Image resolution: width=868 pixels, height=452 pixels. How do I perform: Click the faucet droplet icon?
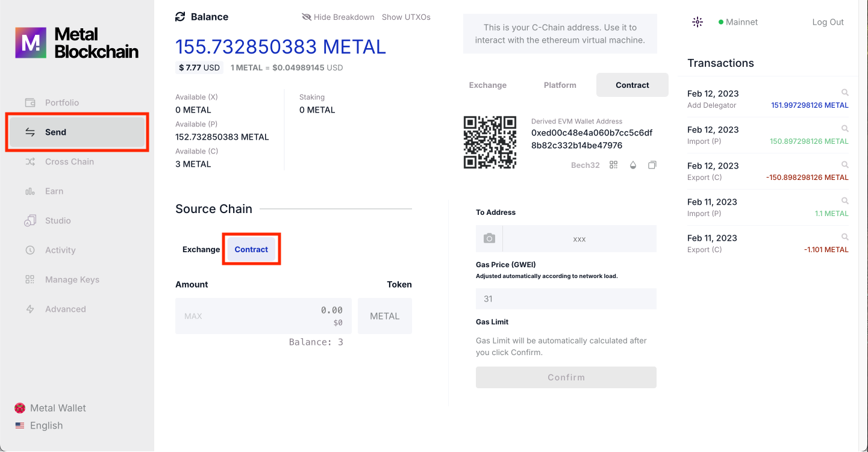633,165
